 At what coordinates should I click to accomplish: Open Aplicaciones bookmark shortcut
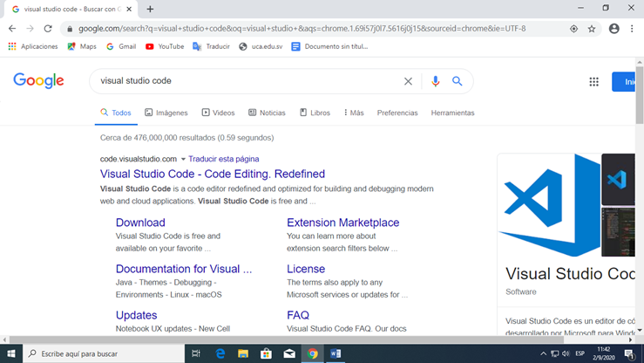point(33,46)
